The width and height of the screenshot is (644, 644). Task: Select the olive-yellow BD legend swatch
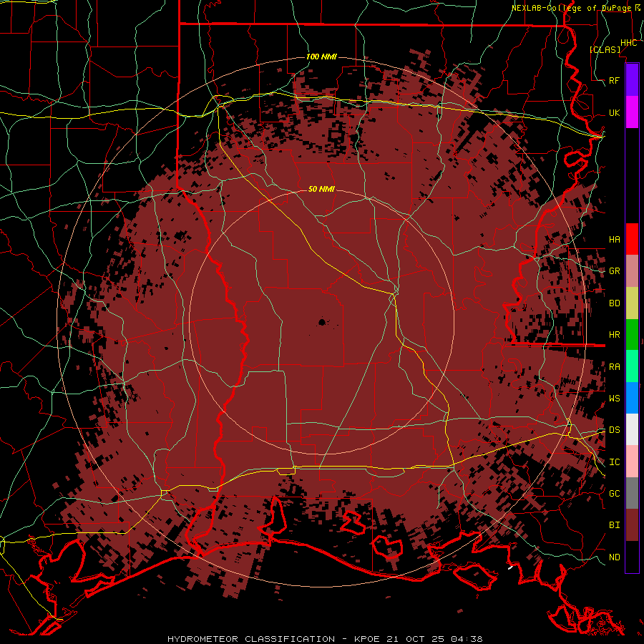click(x=632, y=303)
